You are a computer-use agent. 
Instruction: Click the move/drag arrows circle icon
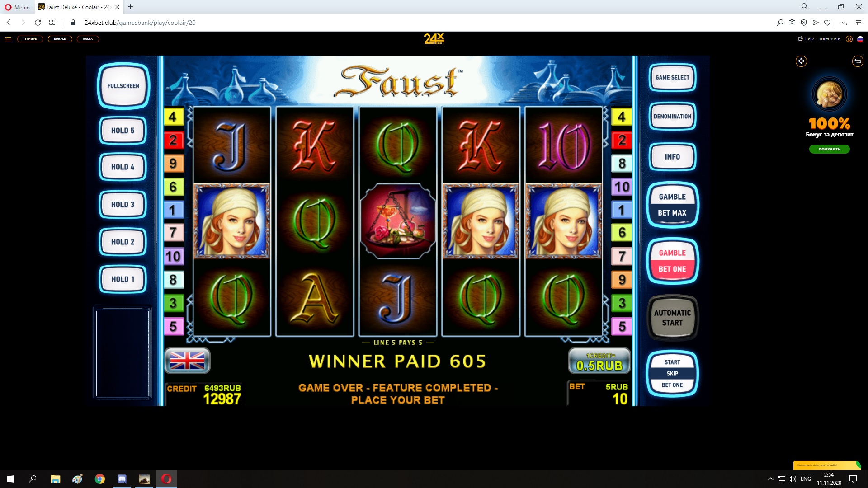point(801,61)
